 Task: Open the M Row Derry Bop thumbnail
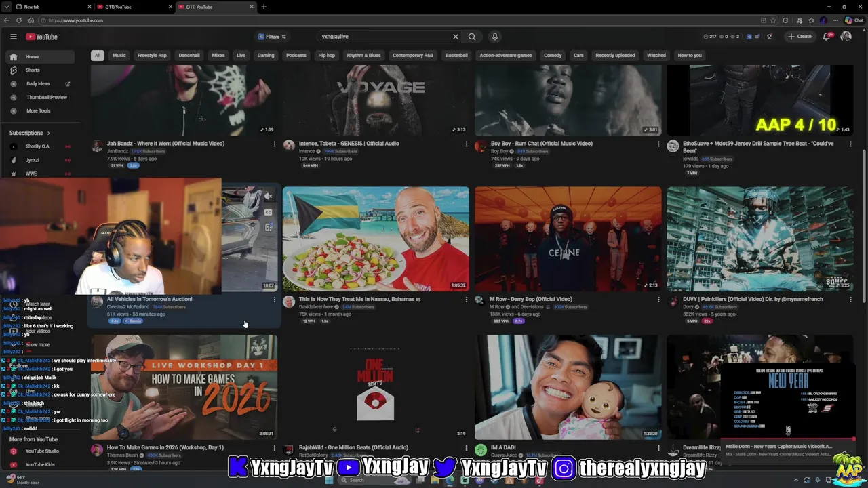(x=568, y=239)
